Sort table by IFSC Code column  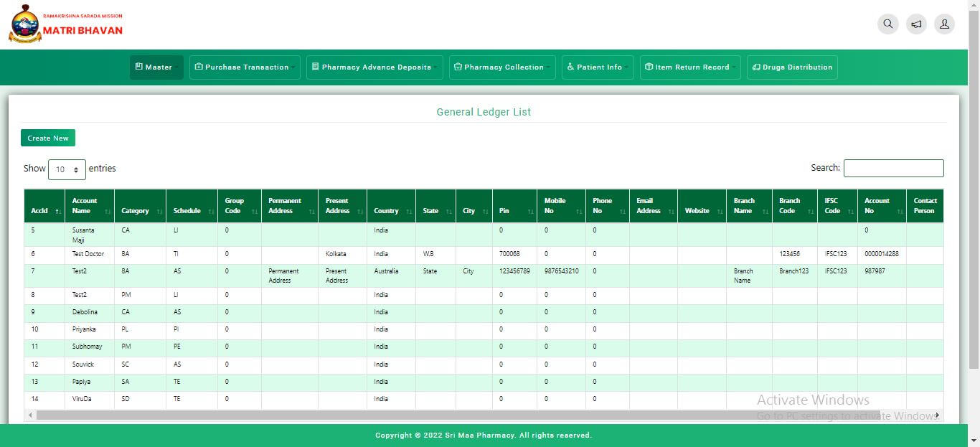point(837,206)
